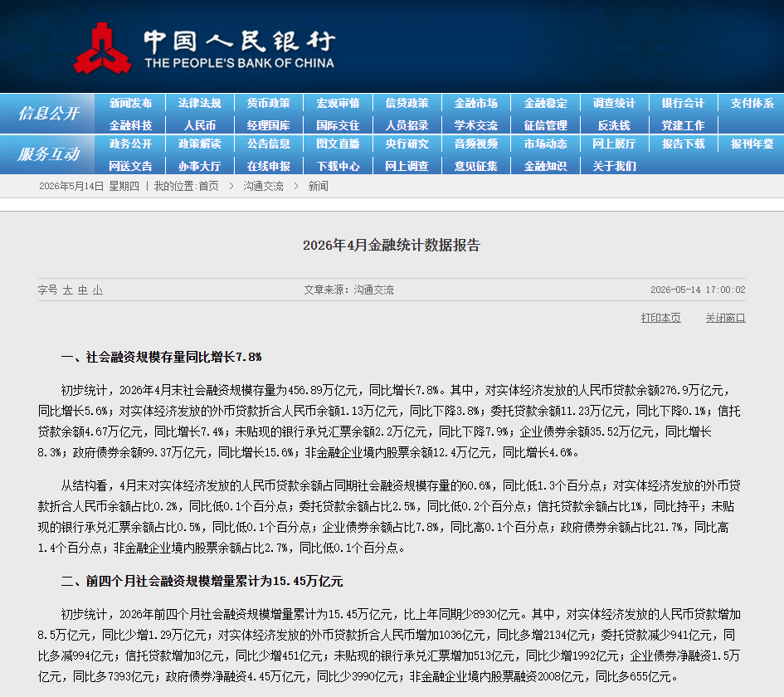Go to 首页 in breadcrumb
Screen dimensions: 784x697
coord(208,186)
